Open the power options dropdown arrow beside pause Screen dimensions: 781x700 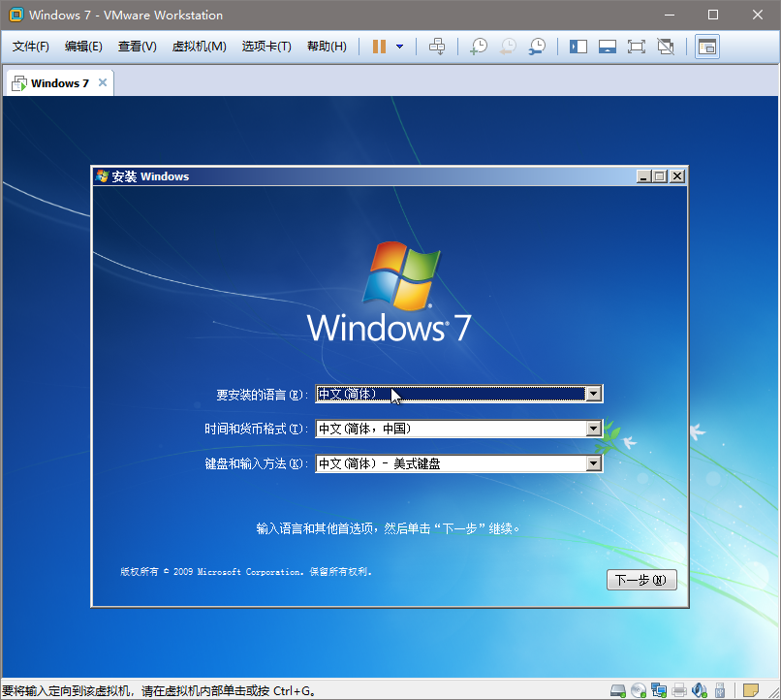click(x=399, y=47)
